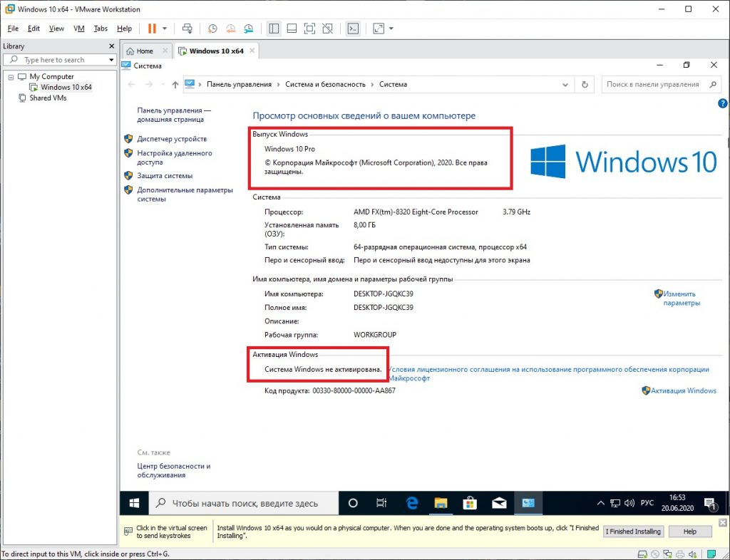Launch Microsoft Edge from taskbar
This screenshot has width=730, height=560.
pos(411,503)
